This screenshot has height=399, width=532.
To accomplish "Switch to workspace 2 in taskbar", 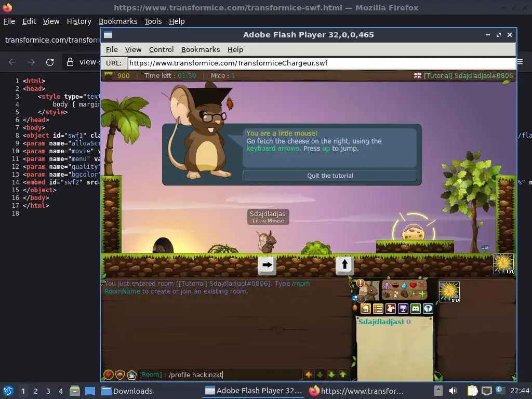I will point(36,391).
